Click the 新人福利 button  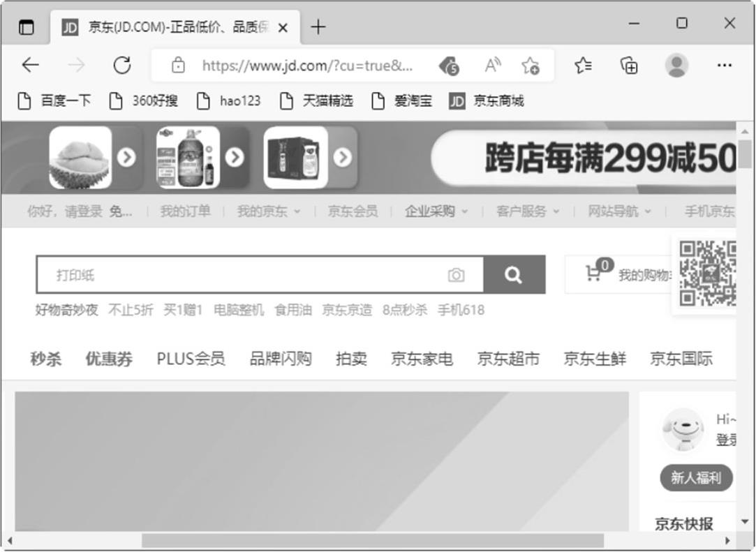(x=696, y=478)
